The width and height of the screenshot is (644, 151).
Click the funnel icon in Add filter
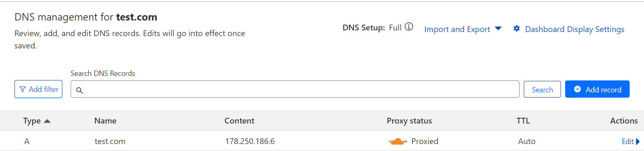pos(23,89)
